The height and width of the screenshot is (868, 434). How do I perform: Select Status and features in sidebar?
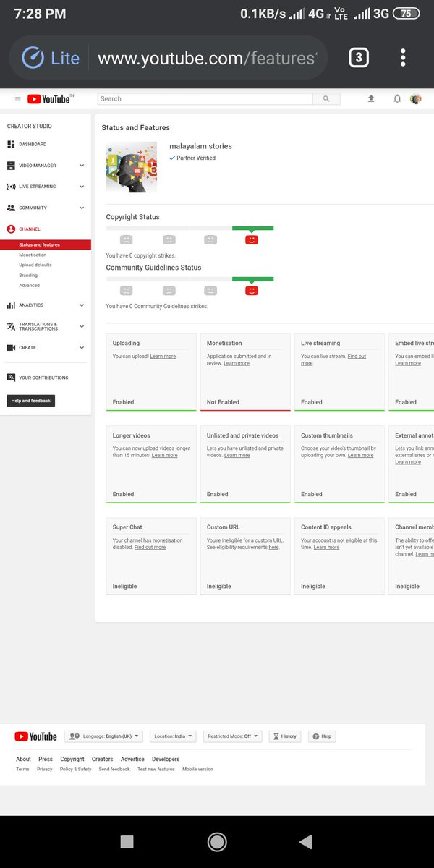coord(46,245)
